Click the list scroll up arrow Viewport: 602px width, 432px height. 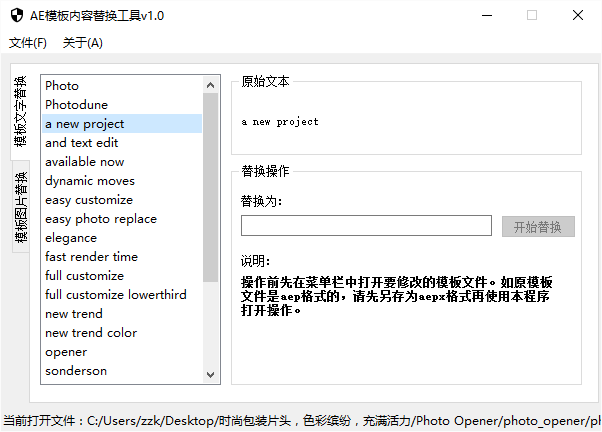click(x=210, y=85)
